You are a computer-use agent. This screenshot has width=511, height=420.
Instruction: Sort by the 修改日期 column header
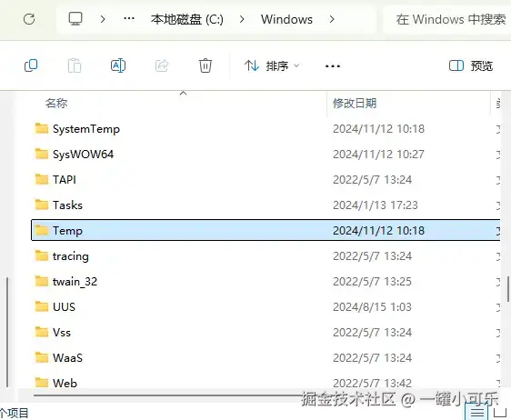[x=355, y=104]
